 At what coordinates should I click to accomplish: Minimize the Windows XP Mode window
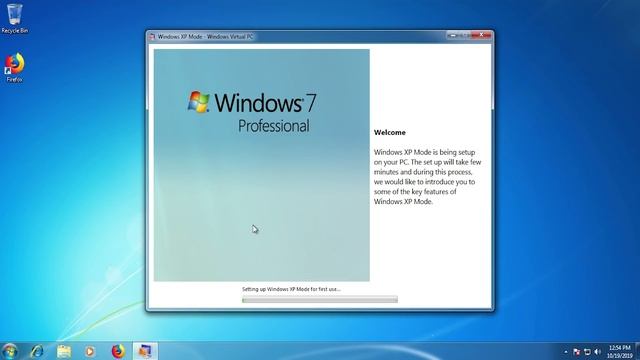(452, 36)
